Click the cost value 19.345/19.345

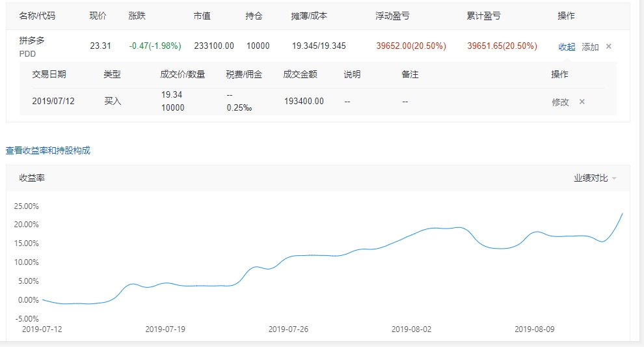point(319,46)
